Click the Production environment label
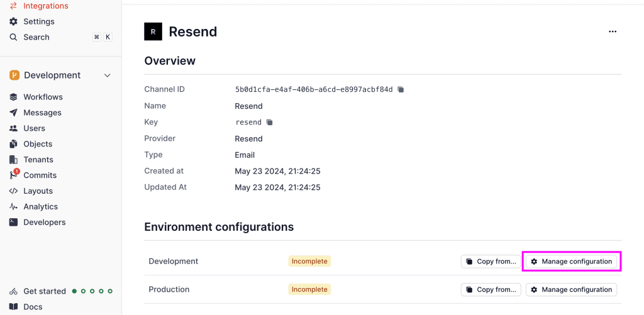Viewport: 644px width, 315px height. [169, 290]
